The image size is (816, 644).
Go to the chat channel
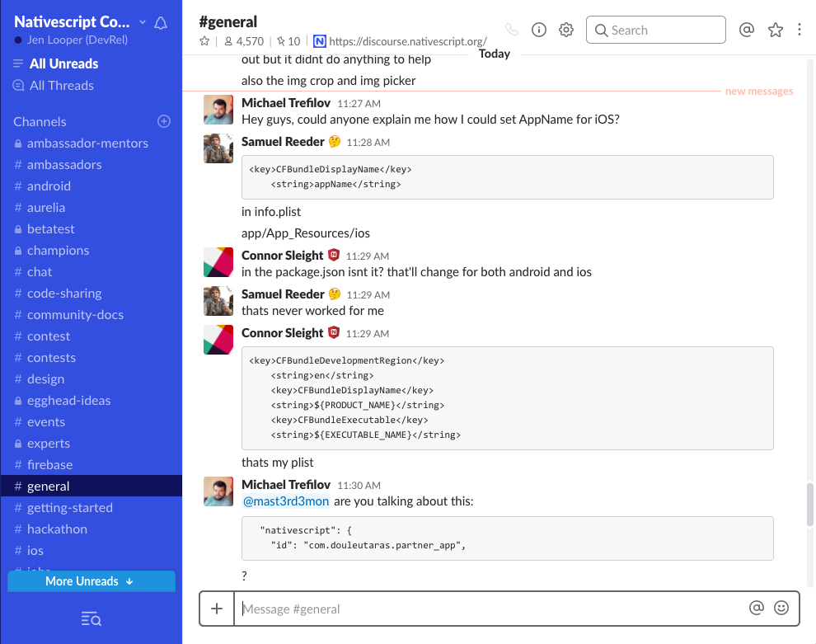coord(39,272)
